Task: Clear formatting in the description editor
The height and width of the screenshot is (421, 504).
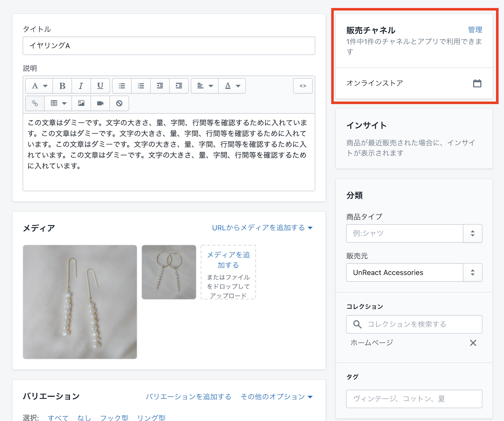Action: (x=119, y=103)
